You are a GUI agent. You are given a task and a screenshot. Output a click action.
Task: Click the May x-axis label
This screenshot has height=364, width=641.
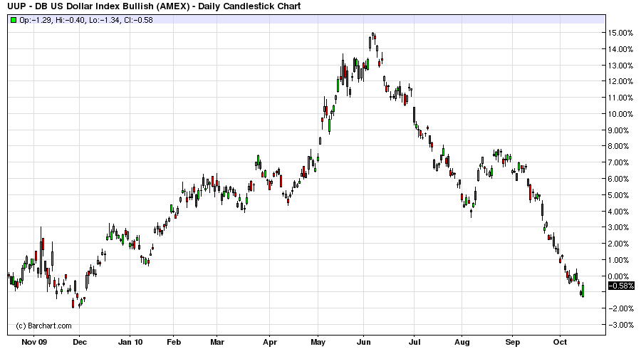[318, 342]
